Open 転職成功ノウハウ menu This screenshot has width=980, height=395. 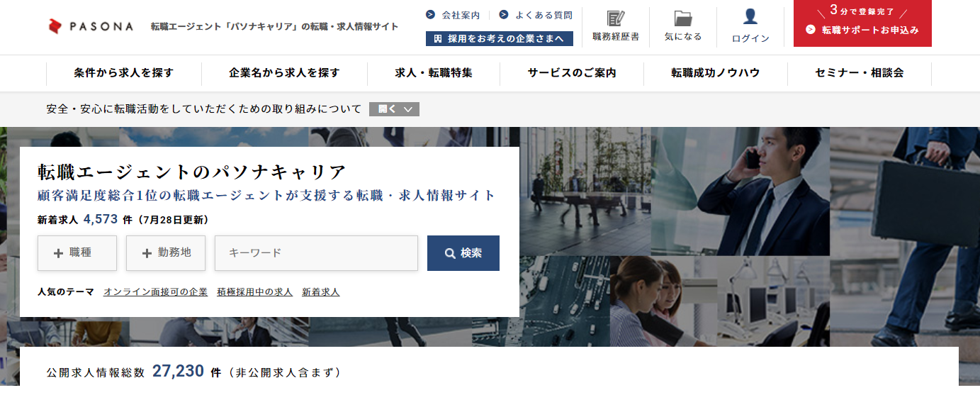pyautogui.click(x=716, y=73)
